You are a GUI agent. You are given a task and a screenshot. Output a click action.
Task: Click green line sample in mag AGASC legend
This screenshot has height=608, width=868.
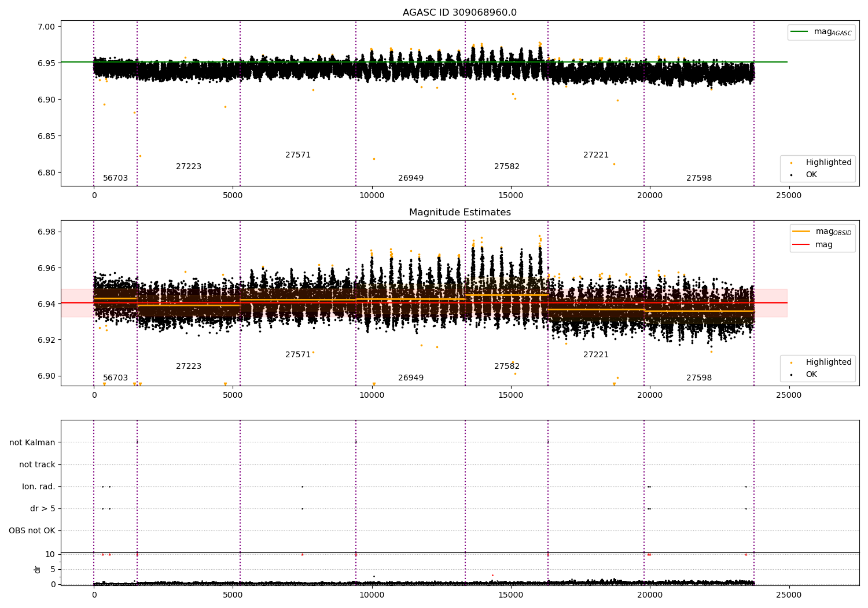800,31
